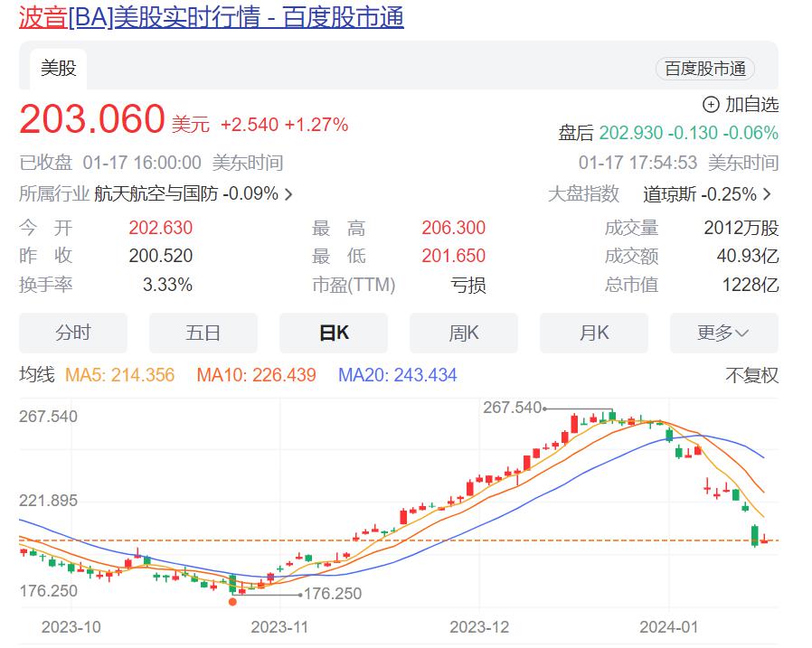Add stock via 加自选 label
This screenshot has width=812, height=648.
(x=751, y=105)
